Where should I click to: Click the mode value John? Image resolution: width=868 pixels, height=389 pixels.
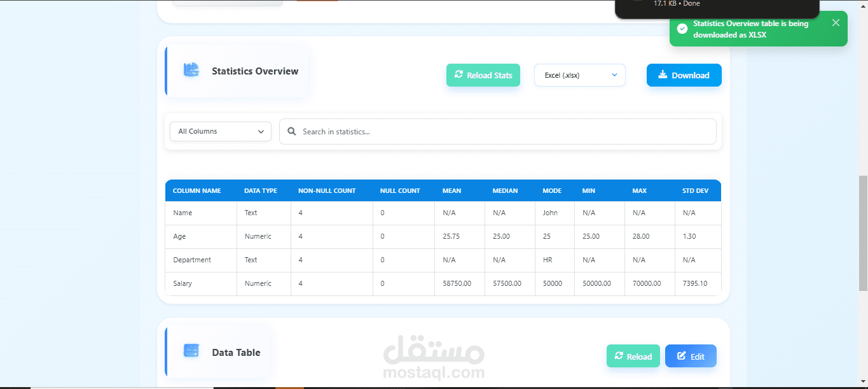coord(550,213)
